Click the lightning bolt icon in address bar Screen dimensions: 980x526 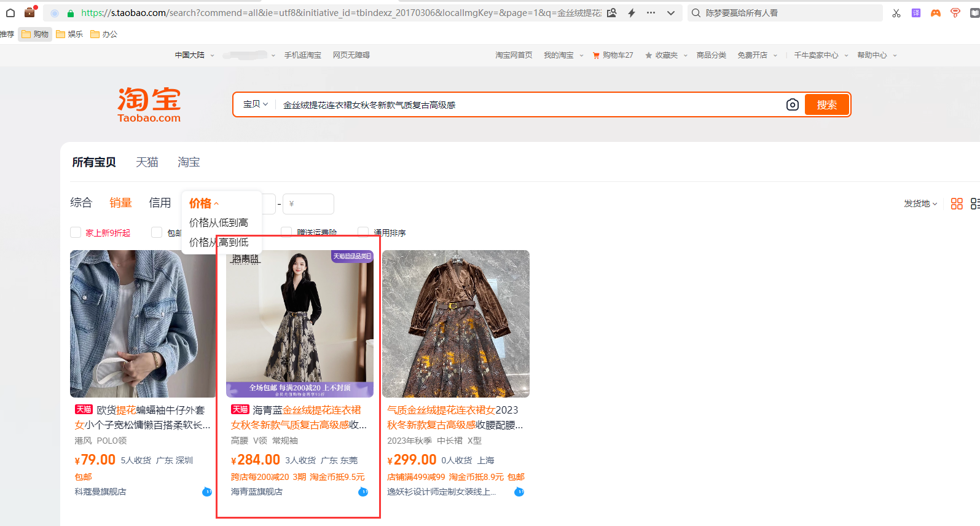[632, 13]
